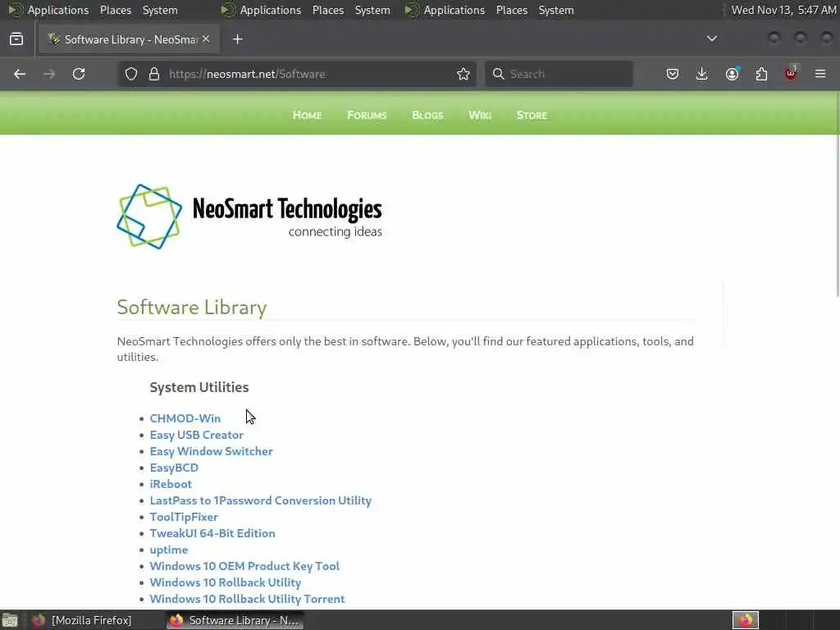The height and width of the screenshot is (630, 840).
Task: Open the Windows 10 Rollback Utility link
Action: pyautogui.click(x=226, y=583)
